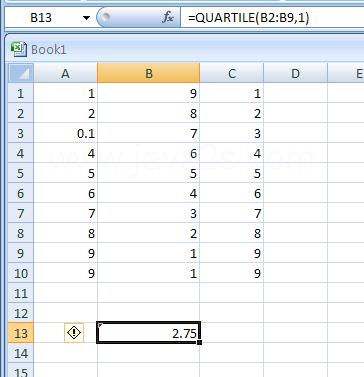Click the fill handle of cell B13
Viewport: 364px width, 377px height.
coord(199,342)
